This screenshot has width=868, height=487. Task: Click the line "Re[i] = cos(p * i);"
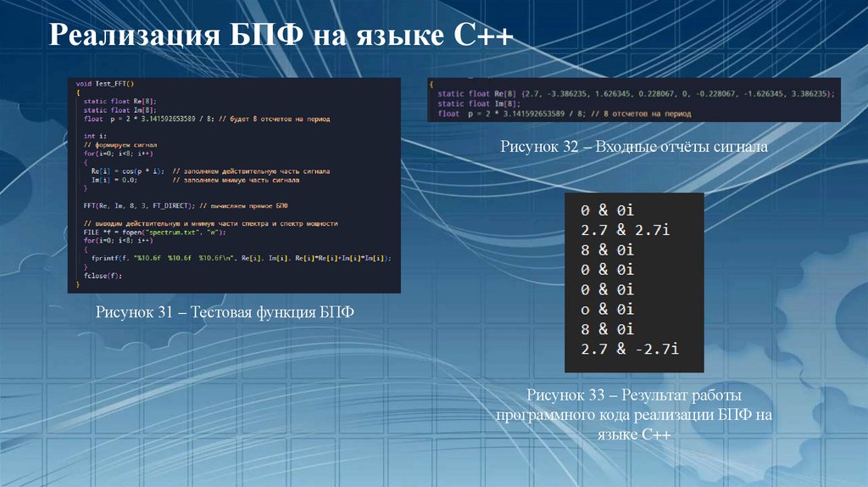(128, 171)
